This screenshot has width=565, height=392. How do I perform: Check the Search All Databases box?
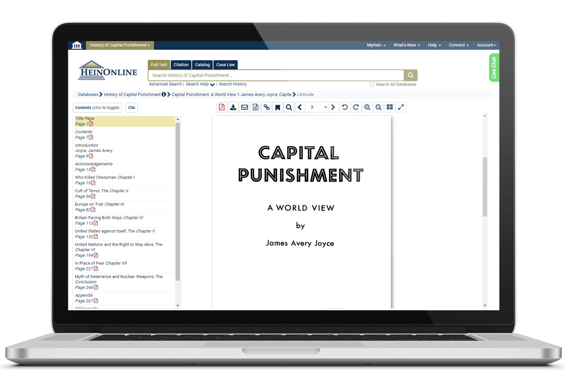click(372, 85)
